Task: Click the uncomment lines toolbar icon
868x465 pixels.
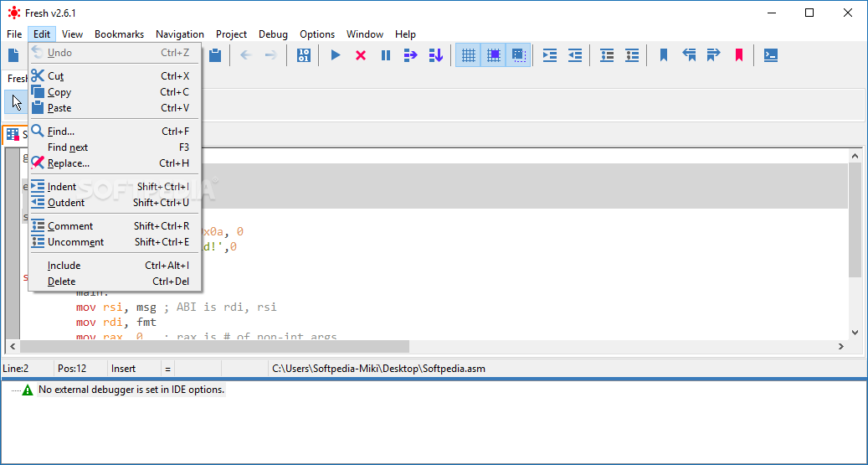Action: tap(632, 54)
